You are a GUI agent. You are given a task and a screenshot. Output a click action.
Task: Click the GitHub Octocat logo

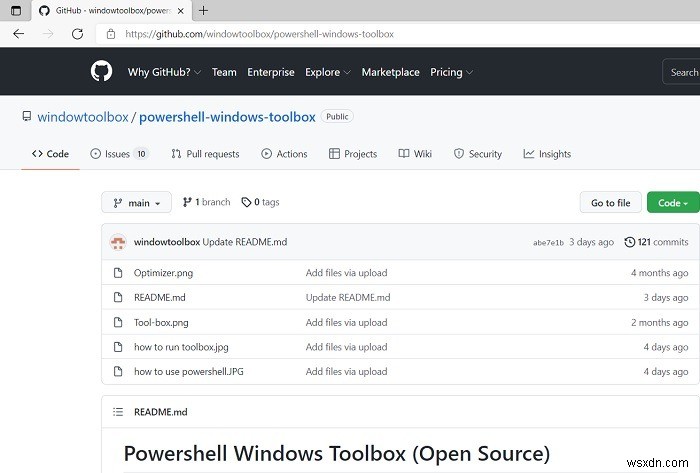[x=101, y=72]
